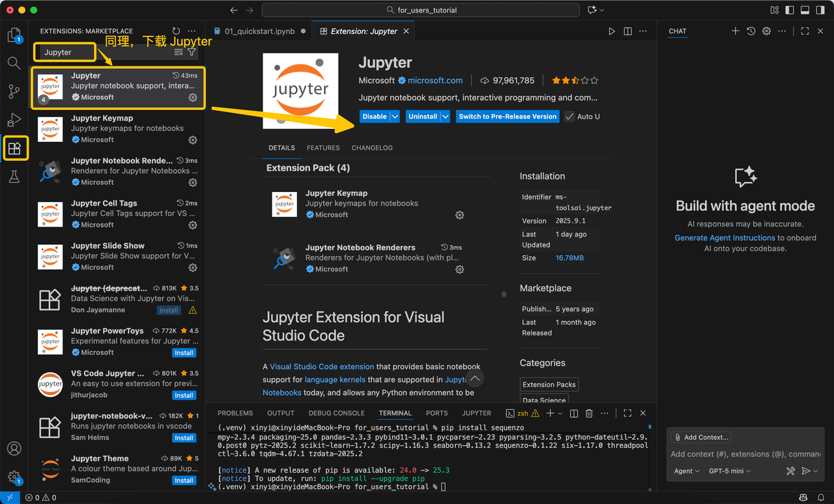Click Switch to Pre-Release Version button
Image resolution: width=834 pixels, height=504 pixels.
coord(508,117)
